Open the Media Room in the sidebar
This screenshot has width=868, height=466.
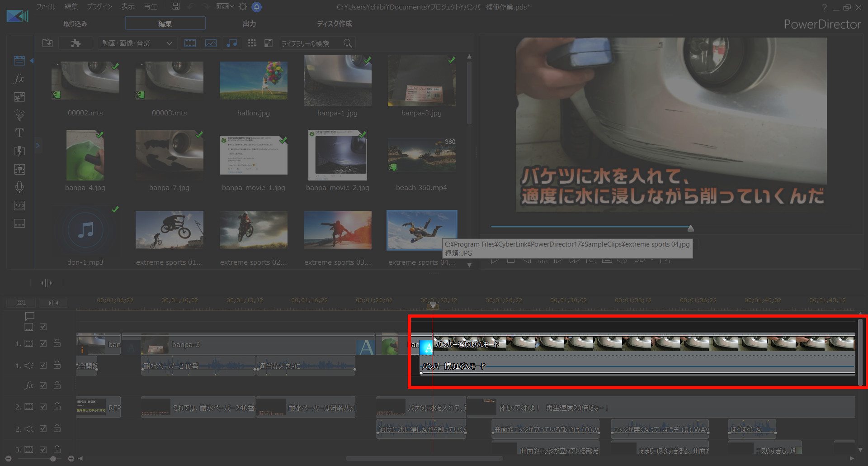19,61
